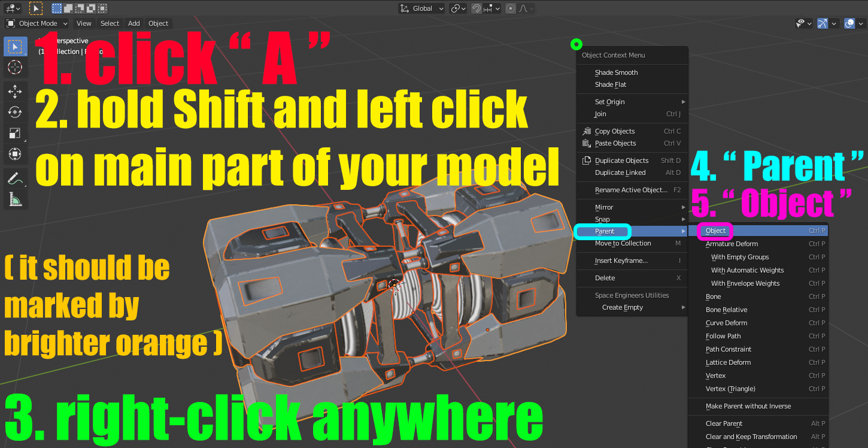Choose Bone Relative parent option
The height and width of the screenshot is (448, 868).
pos(758,310)
